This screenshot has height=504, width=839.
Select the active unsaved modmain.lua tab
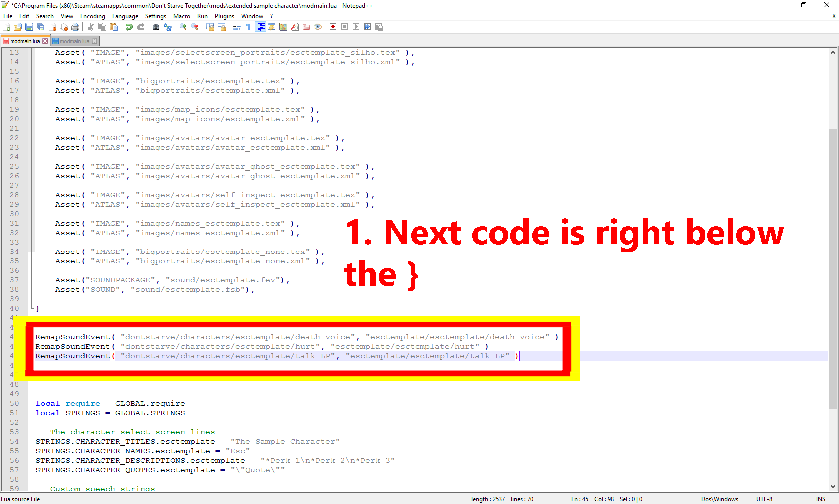pos(25,41)
